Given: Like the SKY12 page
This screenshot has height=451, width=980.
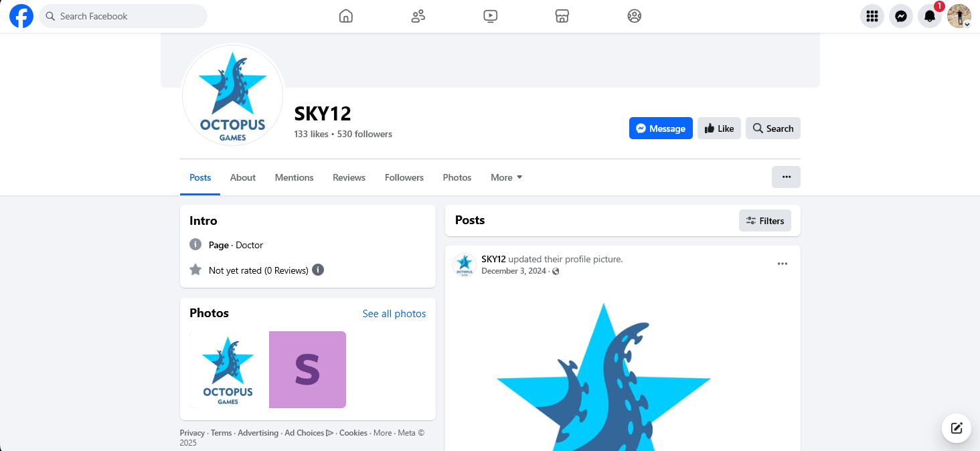Looking at the screenshot, I should (719, 128).
